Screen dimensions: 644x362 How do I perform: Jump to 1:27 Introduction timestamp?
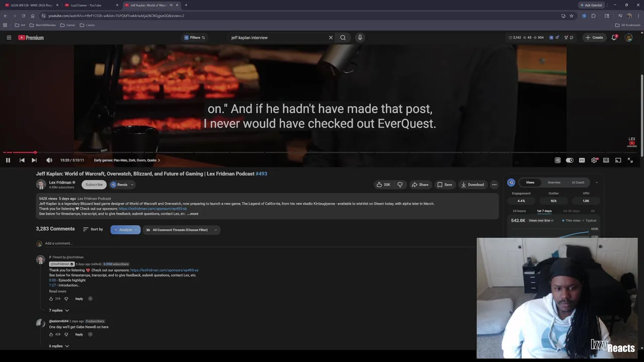[52, 285]
